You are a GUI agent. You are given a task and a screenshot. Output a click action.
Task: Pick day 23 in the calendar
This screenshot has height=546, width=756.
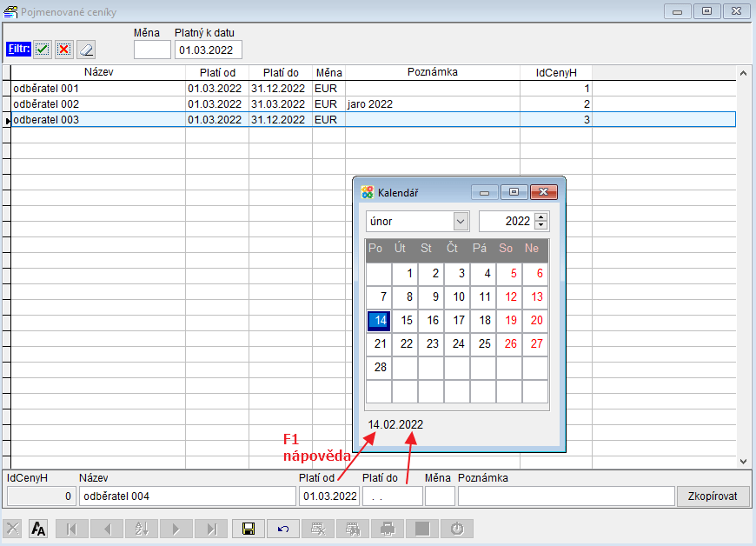(x=431, y=344)
